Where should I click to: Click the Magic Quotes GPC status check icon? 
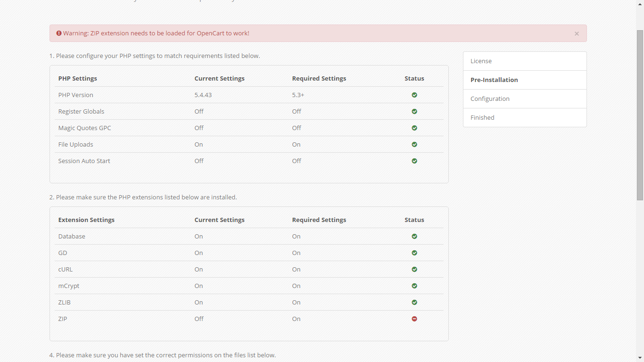click(414, 128)
